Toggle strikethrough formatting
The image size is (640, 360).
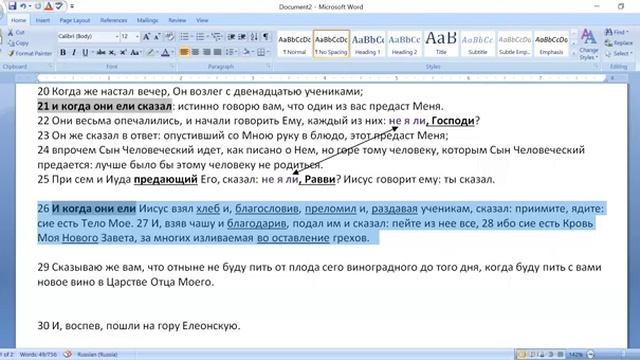click(x=101, y=52)
